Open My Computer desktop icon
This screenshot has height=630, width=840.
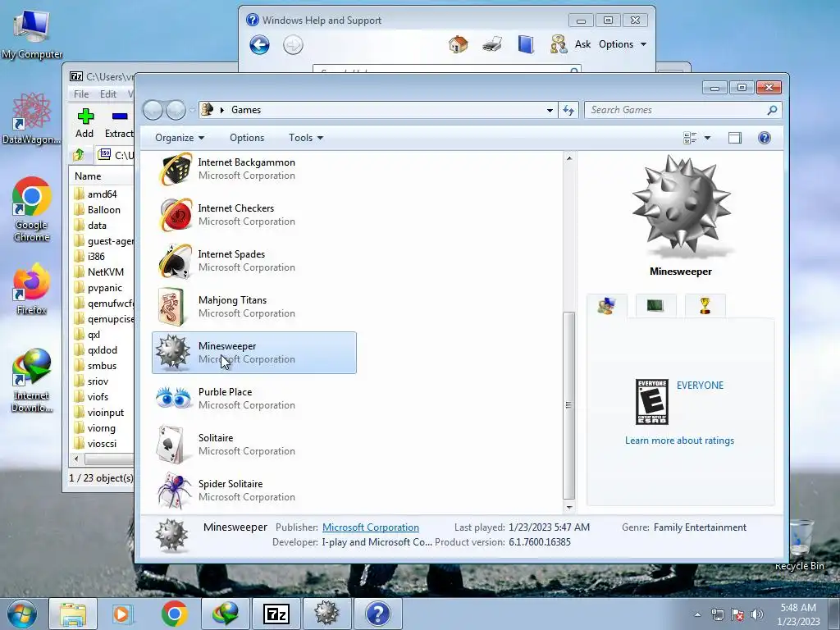pyautogui.click(x=32, y=33)
